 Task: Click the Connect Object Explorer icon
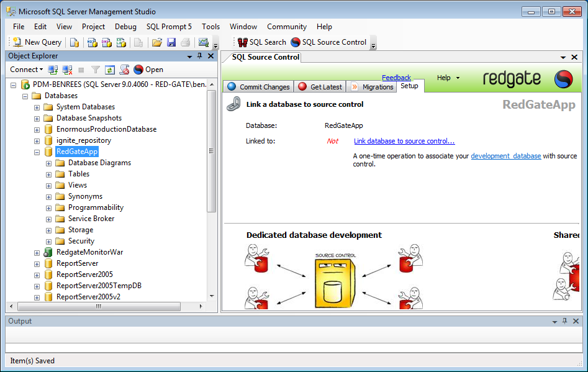tap(53, 70)
